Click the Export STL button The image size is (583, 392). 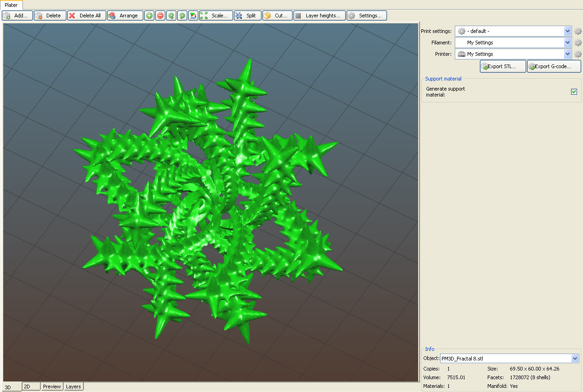click(x=502, y=66)
